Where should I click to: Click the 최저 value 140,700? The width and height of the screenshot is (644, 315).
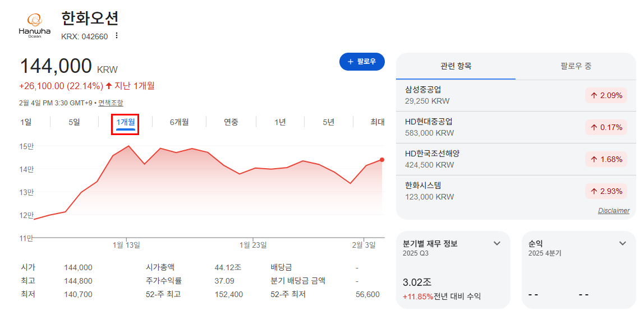click(x=78, y=294)
